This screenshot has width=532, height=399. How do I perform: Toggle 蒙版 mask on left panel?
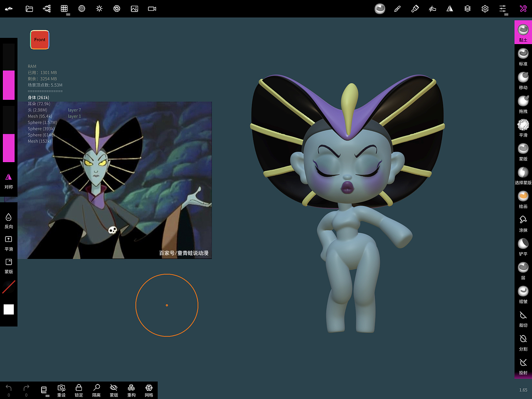click(9, 266)
